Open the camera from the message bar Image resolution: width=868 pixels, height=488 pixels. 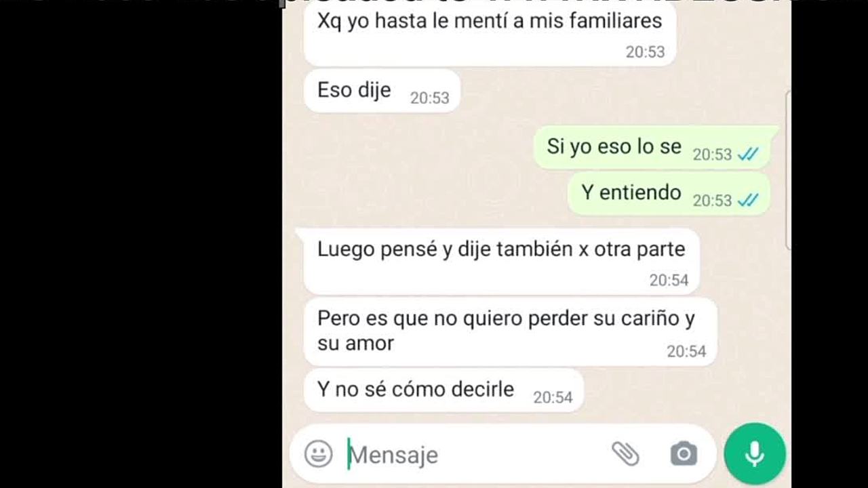coord(684,453)
